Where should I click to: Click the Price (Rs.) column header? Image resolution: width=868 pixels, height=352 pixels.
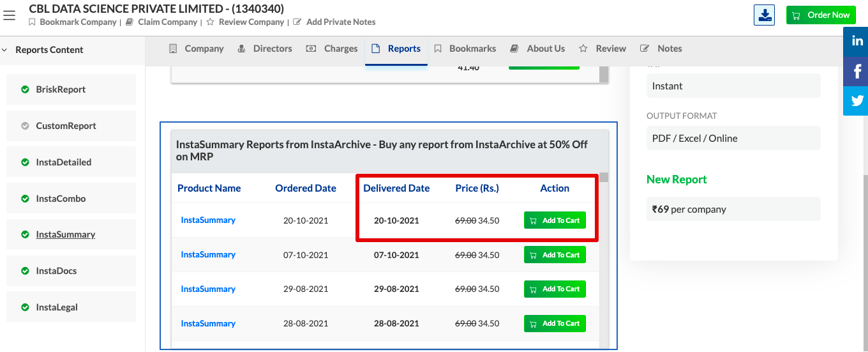point(477,188)
